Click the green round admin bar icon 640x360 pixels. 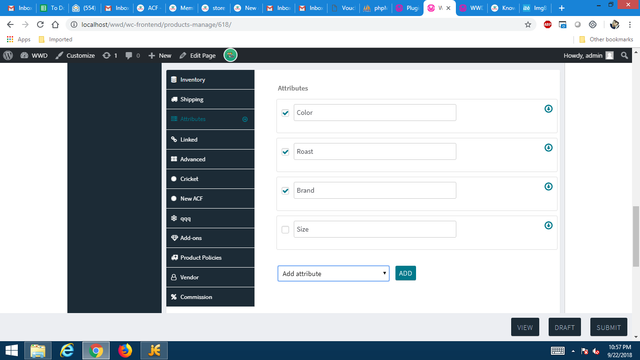[x=230, y=55]
